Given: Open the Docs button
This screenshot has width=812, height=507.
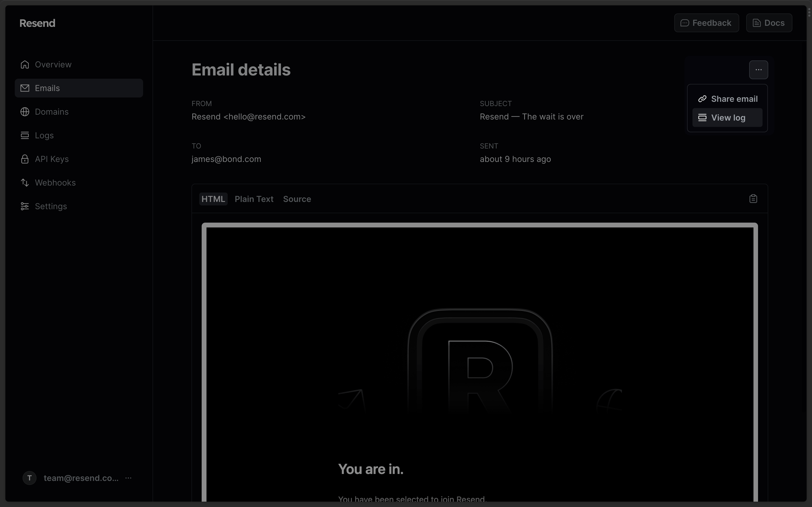Looking at the screenshot, I should pos(769,23).
